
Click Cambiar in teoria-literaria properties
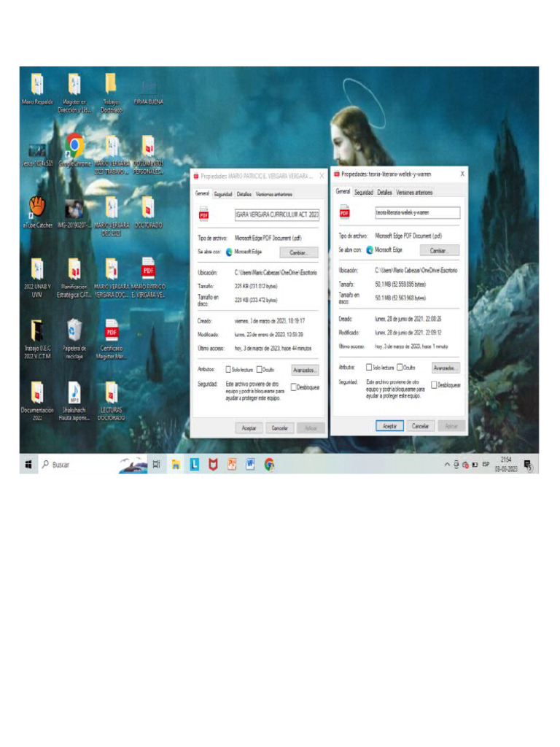[439, 251]
